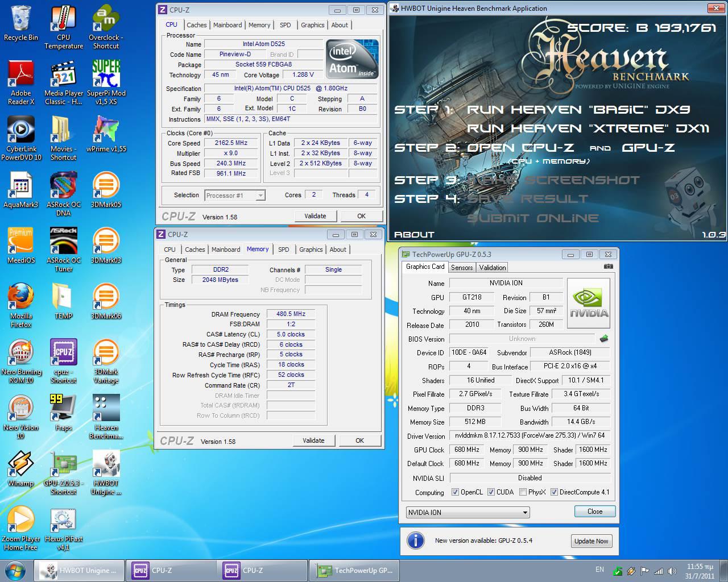
Task: Toggle the OpenCL checkbox in GPU-Z
Action: pyautogui.click(x=455, y=492)
